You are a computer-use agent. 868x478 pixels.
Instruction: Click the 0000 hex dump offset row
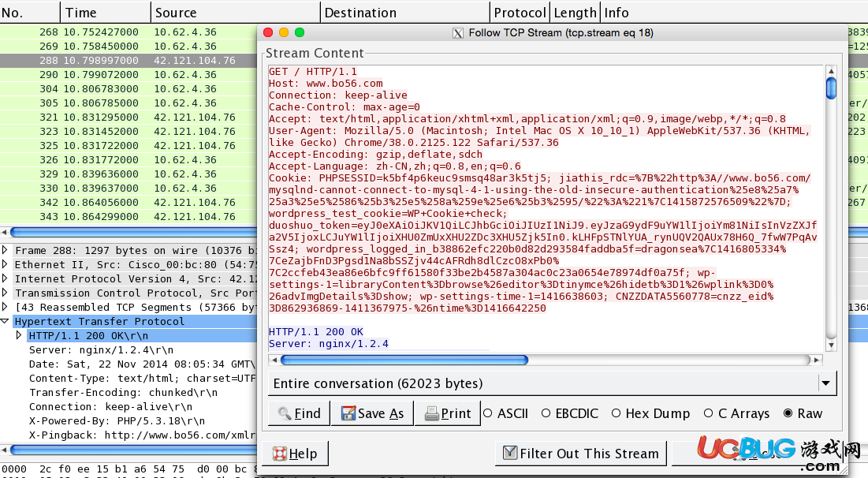pyautogui.click(x=129, y=469)
